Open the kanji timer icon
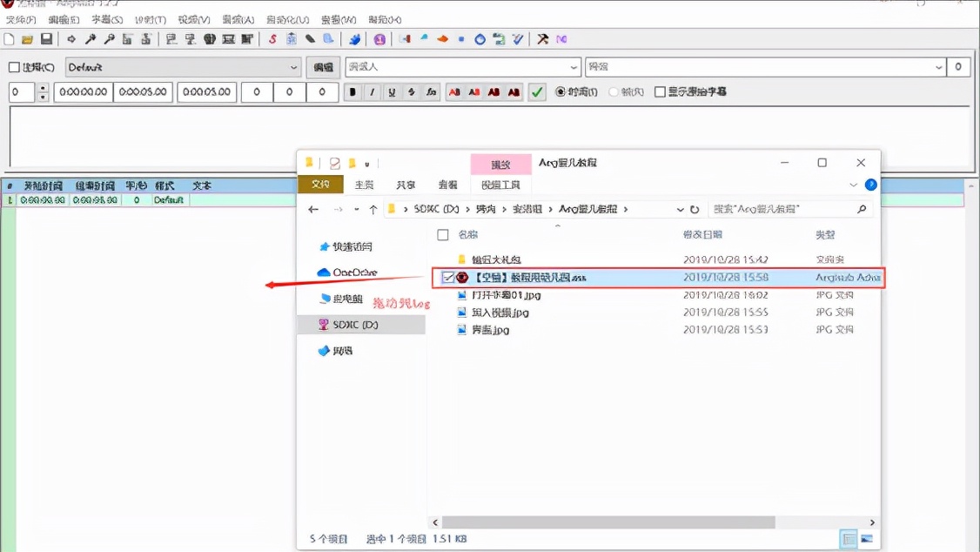This screenshot has width=980, height=552. coord(499,39)
